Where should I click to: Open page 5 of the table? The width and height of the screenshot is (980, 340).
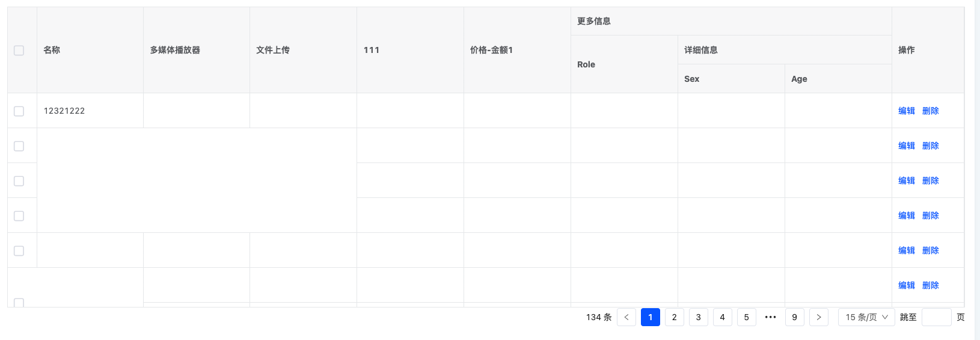(746, 317)
